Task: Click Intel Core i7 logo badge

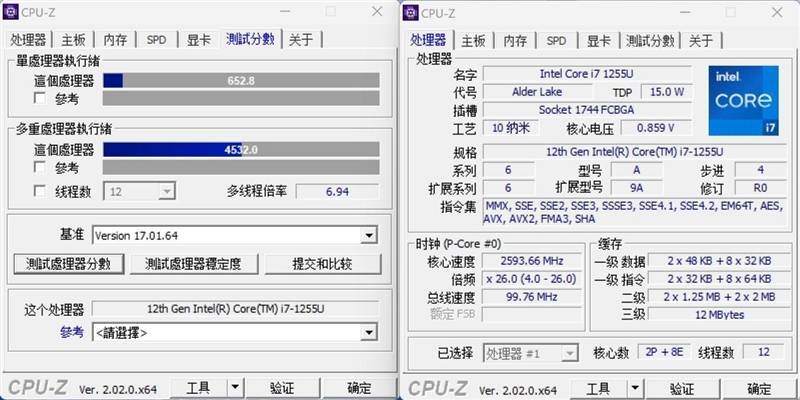Action: (x=743, y=101)
